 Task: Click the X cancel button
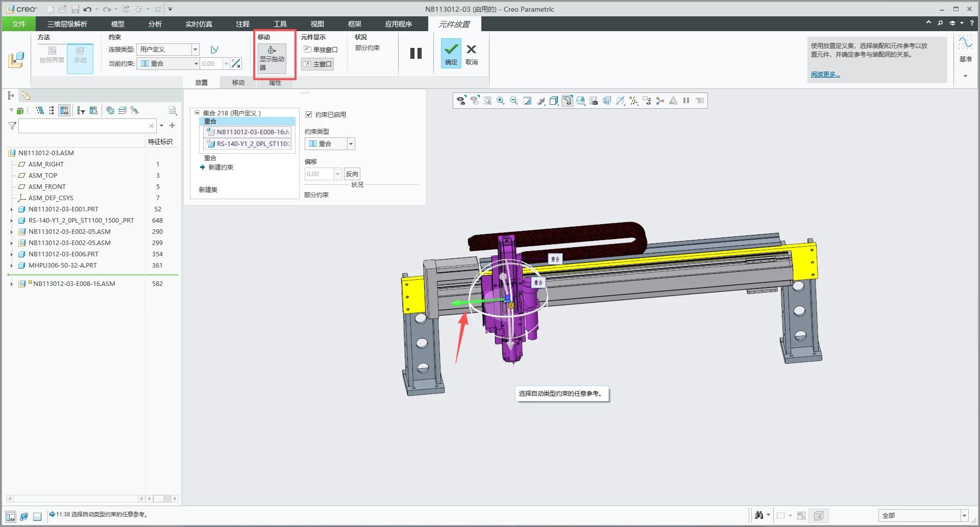tap(471, 54)
